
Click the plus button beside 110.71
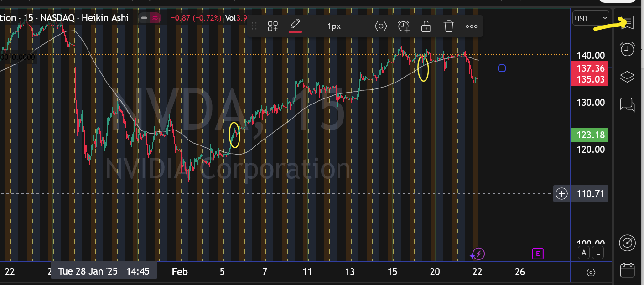coord(561,194)
